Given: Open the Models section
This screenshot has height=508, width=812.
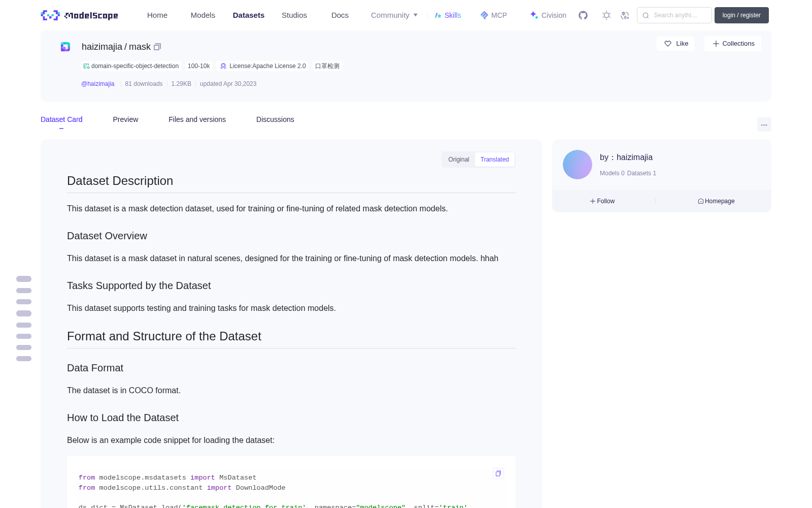Looking at the screenshot, I should 203,15.
